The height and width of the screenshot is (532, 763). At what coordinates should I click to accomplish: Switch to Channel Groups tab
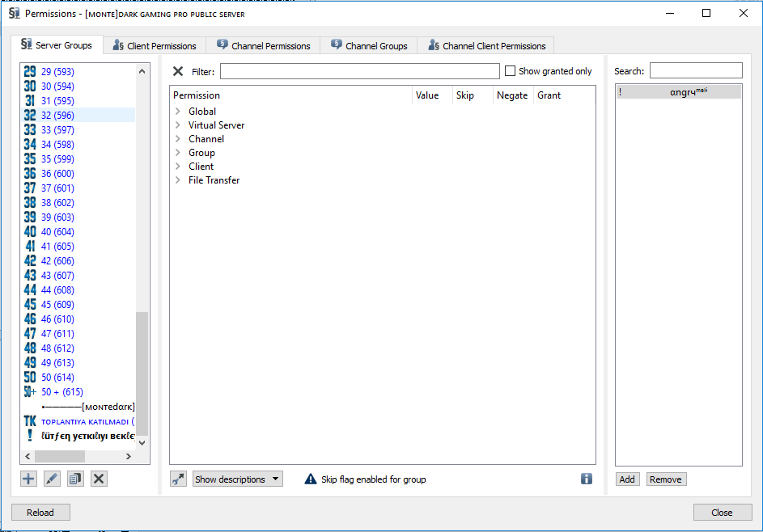click(x=369, y=46)
